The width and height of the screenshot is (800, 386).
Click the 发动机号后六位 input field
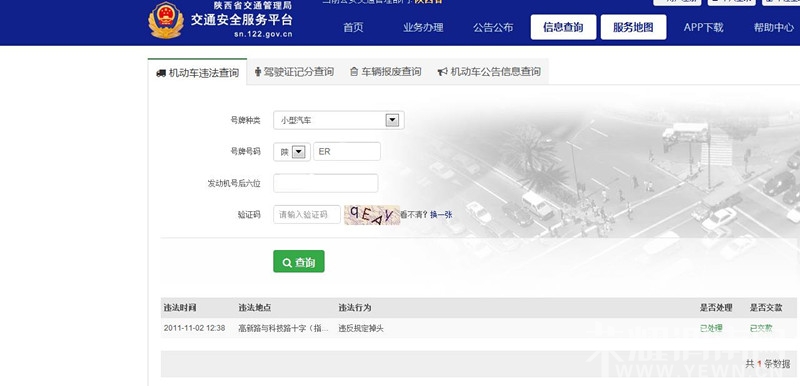[326, 183]
